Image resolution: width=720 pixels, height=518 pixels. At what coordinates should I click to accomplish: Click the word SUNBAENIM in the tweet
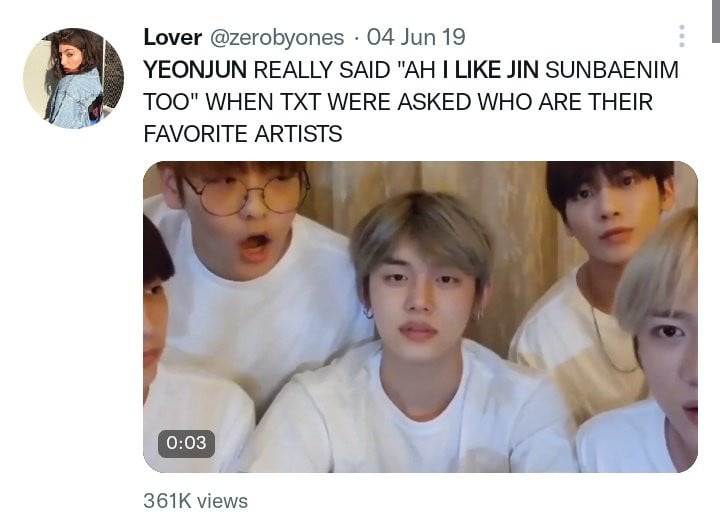pos(612,70)
